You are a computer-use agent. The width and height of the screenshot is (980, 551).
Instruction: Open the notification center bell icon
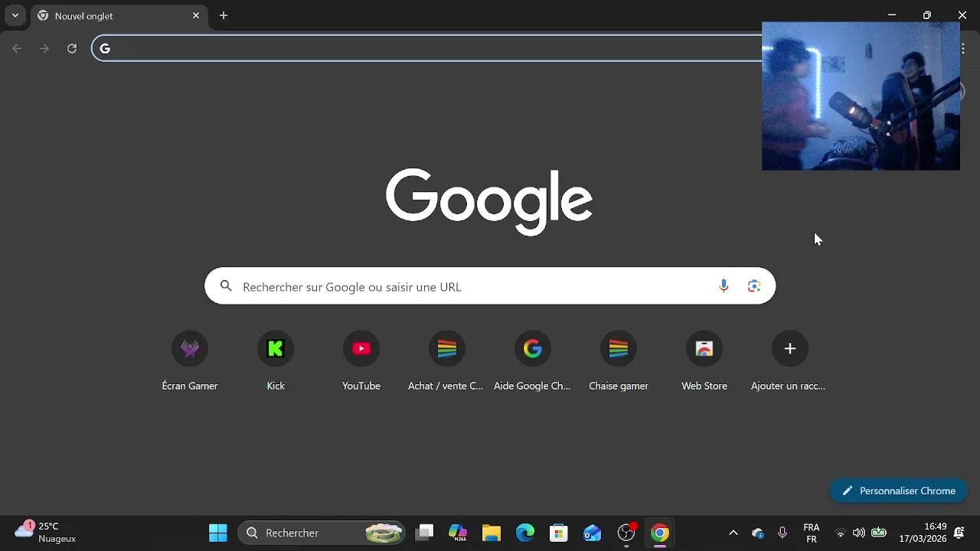click(959, 533)
